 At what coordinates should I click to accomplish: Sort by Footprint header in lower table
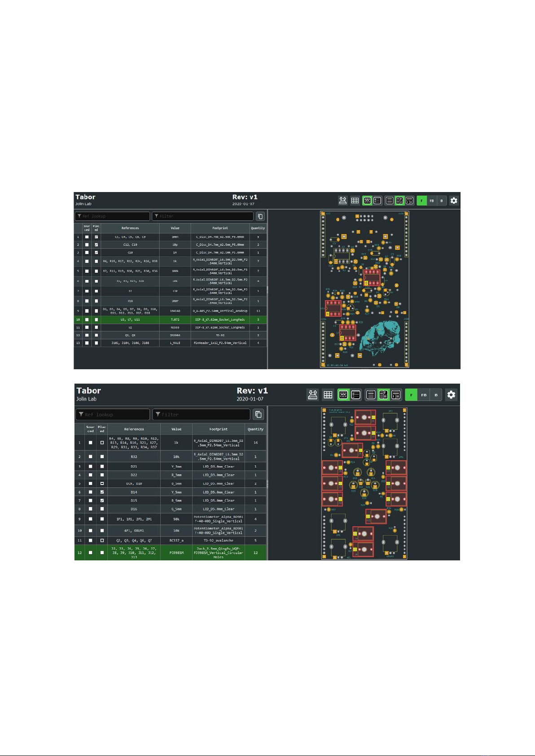pos(219,429)
